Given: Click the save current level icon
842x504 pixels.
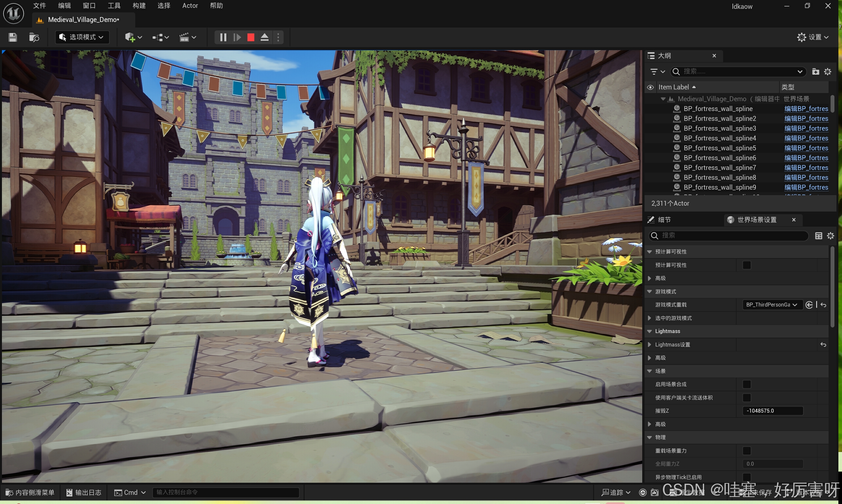Looking at the screenshot, I should tap(12, 37).
